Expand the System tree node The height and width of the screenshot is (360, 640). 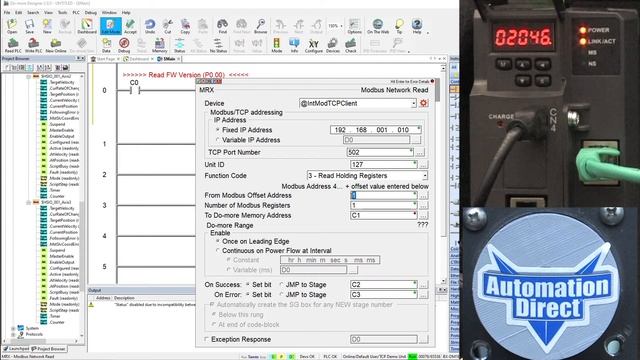(13, 328)
